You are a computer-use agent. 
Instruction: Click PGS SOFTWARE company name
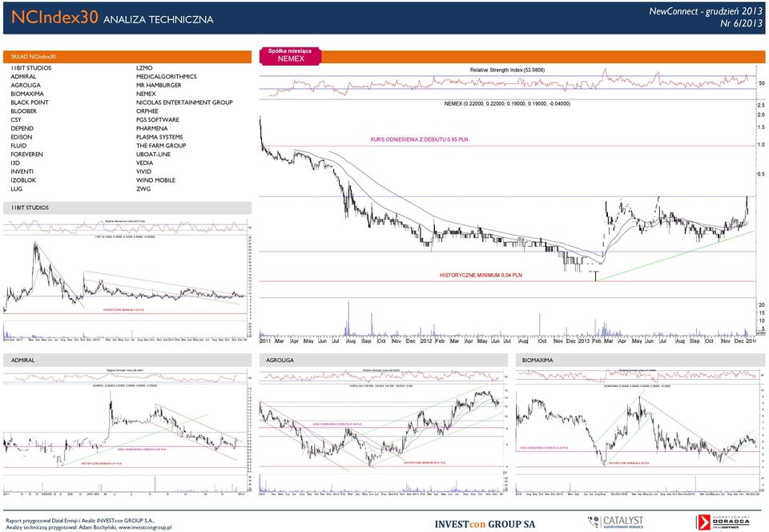point(158,119)
